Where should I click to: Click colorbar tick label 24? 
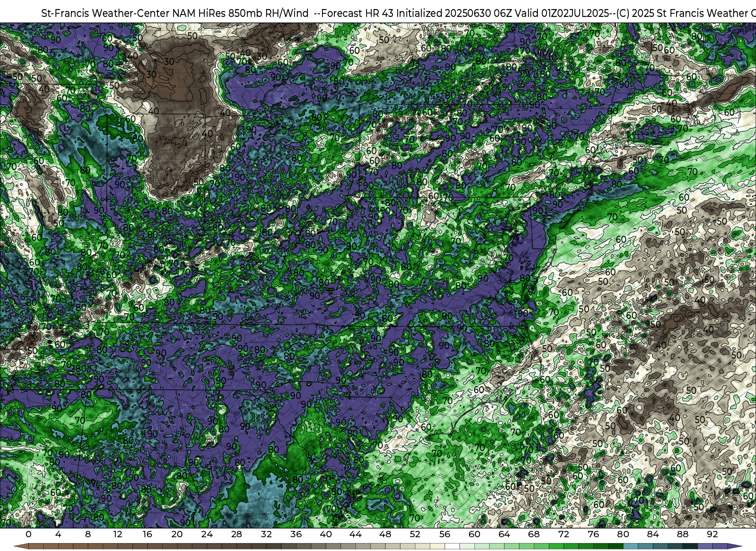207,534
